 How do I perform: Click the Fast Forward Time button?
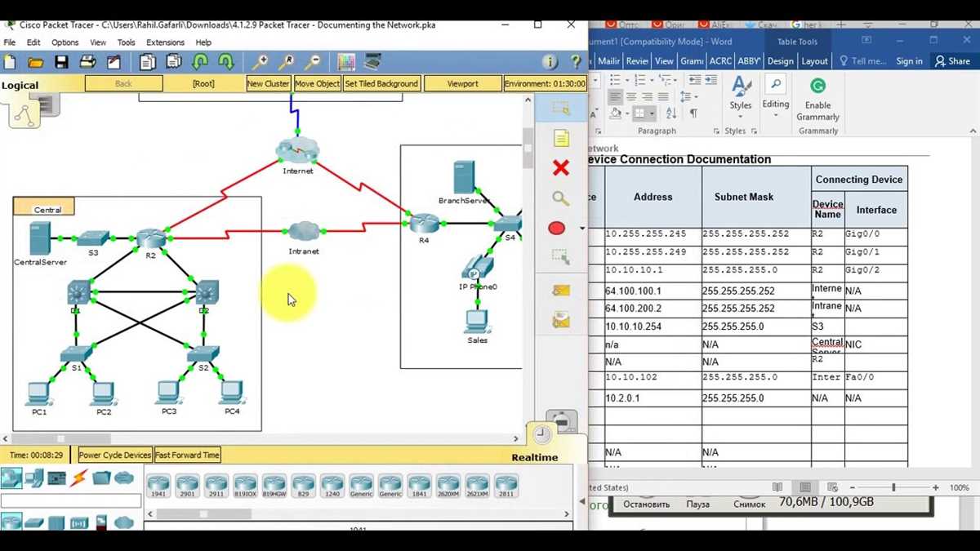coord(187,455)
